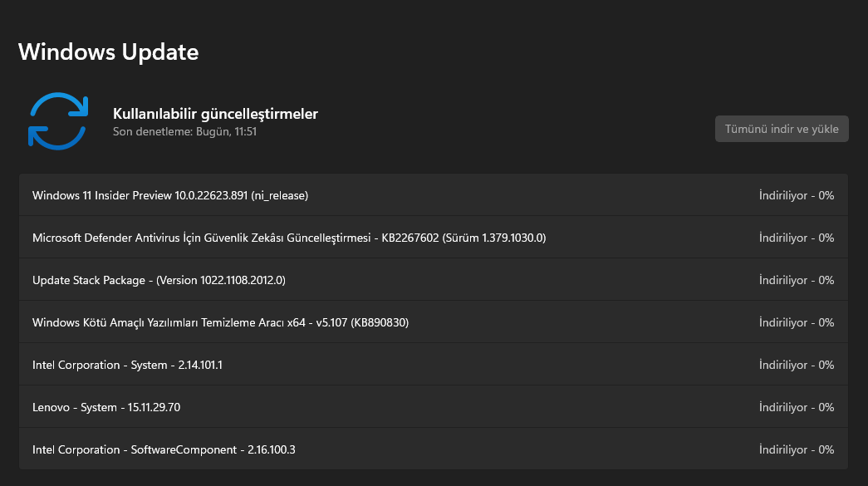Click the 'Son denetleme: Bugün, 11:51' text
The image size is (868, 486).
tap(185, 132)
